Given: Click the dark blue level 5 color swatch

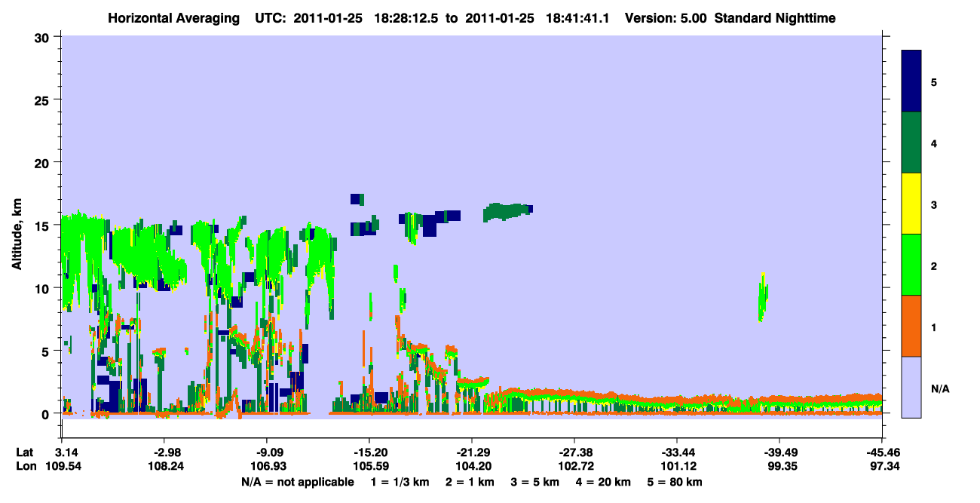Looking at the screenshot, I should click(911, 81).
